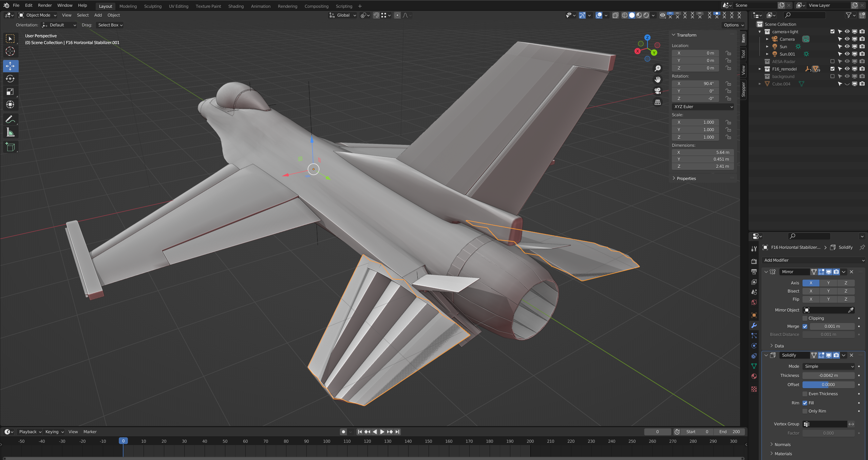868x460 pixels.
Task: Adjust the Solidify Offset slider
Action: (828, 385)
